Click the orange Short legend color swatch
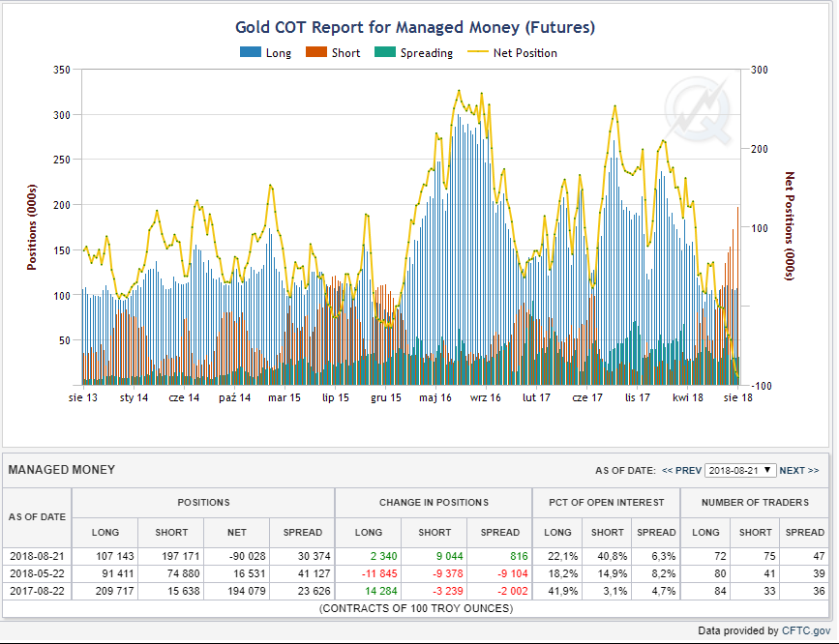Screen dimensions: 839x644 tap(316, 52)
